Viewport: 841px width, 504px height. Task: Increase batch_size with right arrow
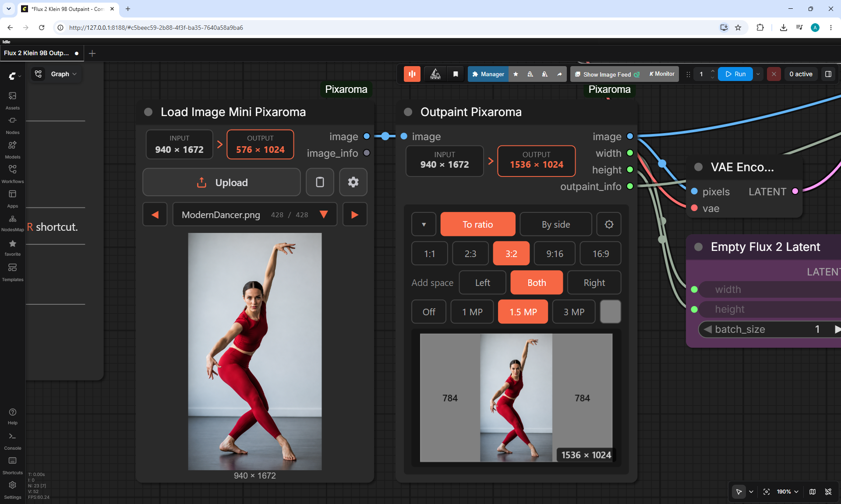tap(837, 329)
